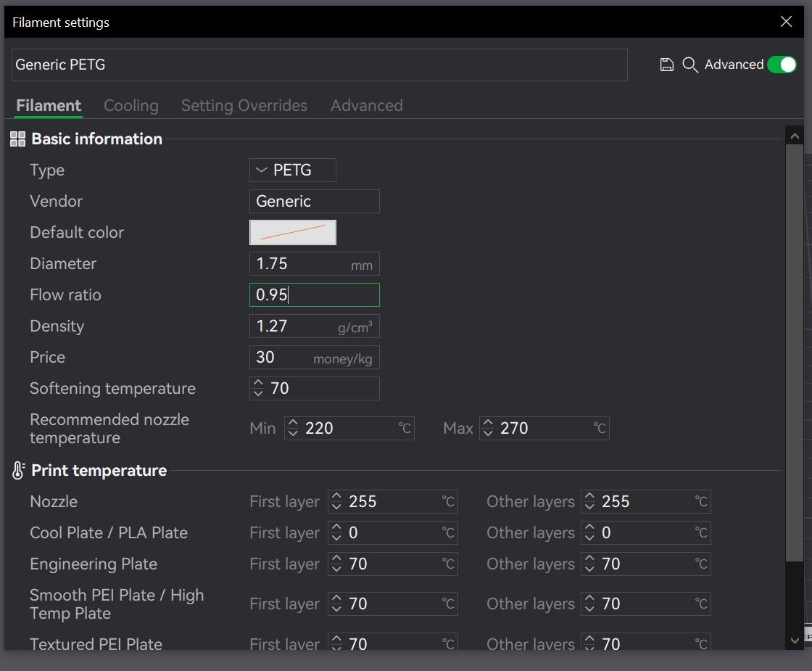Open the Default color swatch picker
This screenshot has width=812, height=671.
click(293, 232)
